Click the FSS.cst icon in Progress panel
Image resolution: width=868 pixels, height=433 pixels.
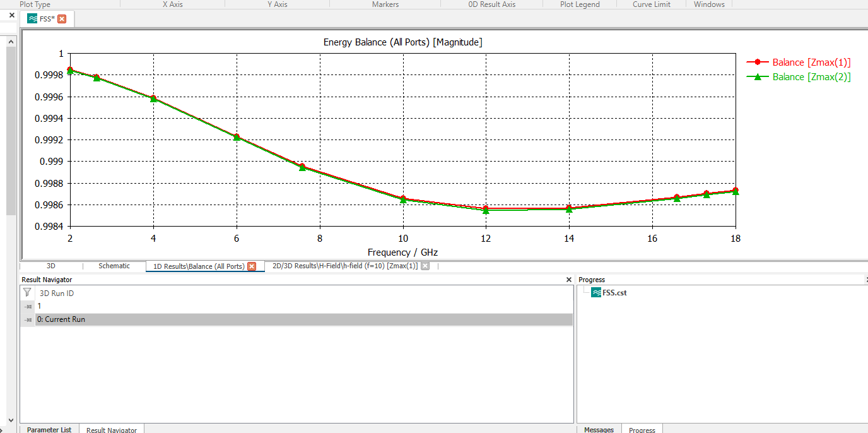(x=596, y=293)
